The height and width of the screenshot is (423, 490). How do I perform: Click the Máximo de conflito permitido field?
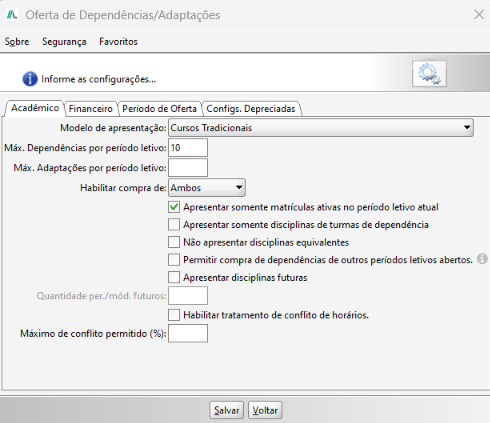(x=188, y=333)
